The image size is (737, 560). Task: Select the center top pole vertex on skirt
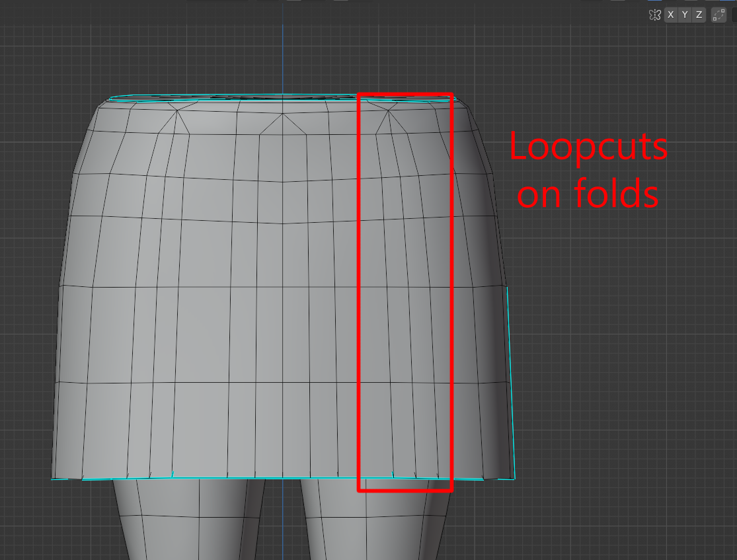pyautogui.click(x=283, y=114)
